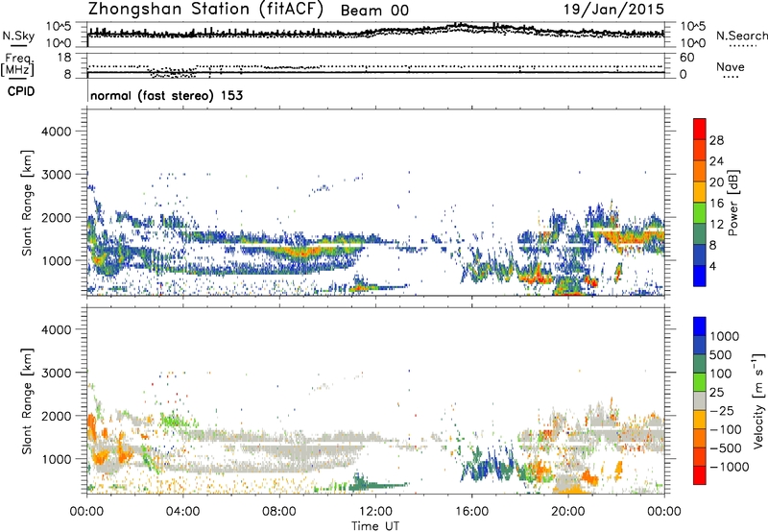Click 'normal (fast stereo) 153' text
The height and width of the screenshot is (532, 768).
pyautogui.click(x=166, y=95)
